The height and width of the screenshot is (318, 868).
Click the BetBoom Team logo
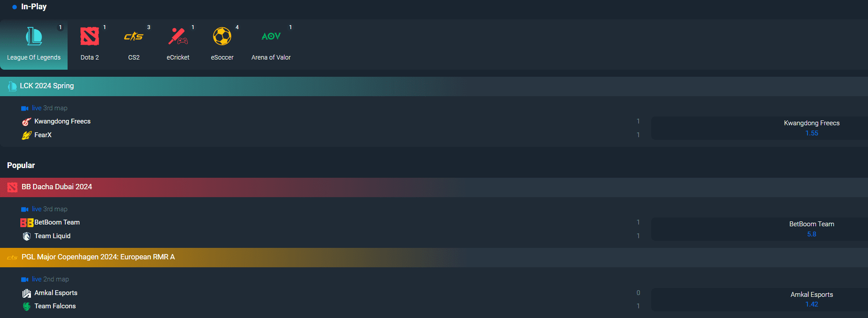click(x=27, y=223)
